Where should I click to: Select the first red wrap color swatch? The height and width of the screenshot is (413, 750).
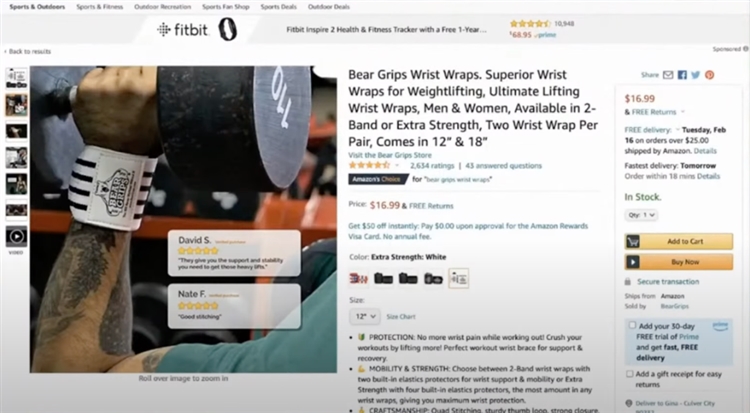359,279
